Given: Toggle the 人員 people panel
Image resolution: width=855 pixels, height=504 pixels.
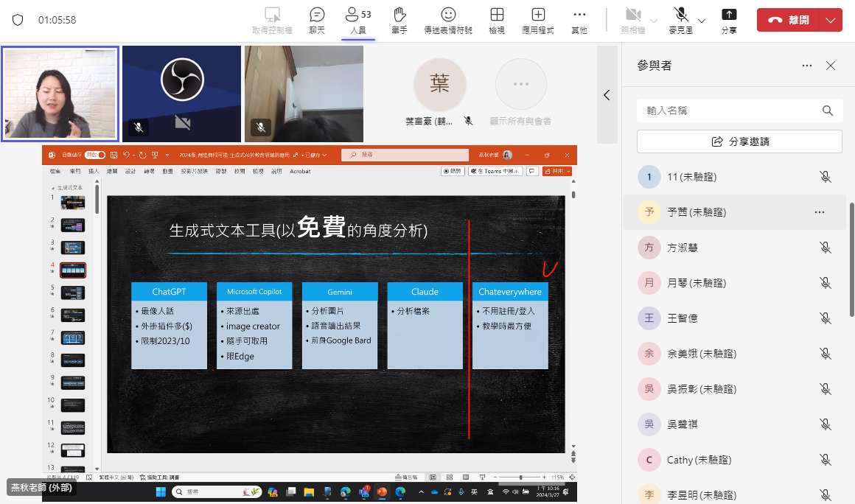Looking at the screenshot, I should click(358, 21).
